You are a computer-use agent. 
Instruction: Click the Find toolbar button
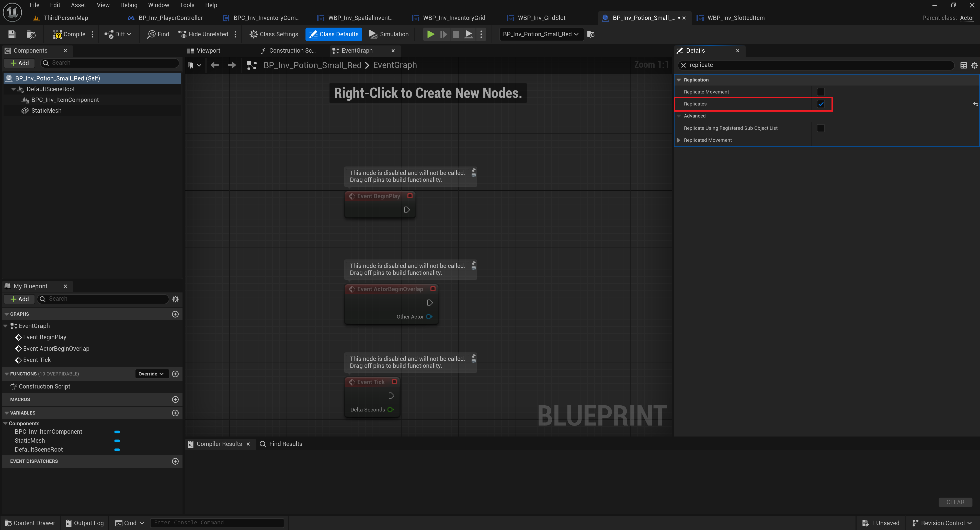158,34
